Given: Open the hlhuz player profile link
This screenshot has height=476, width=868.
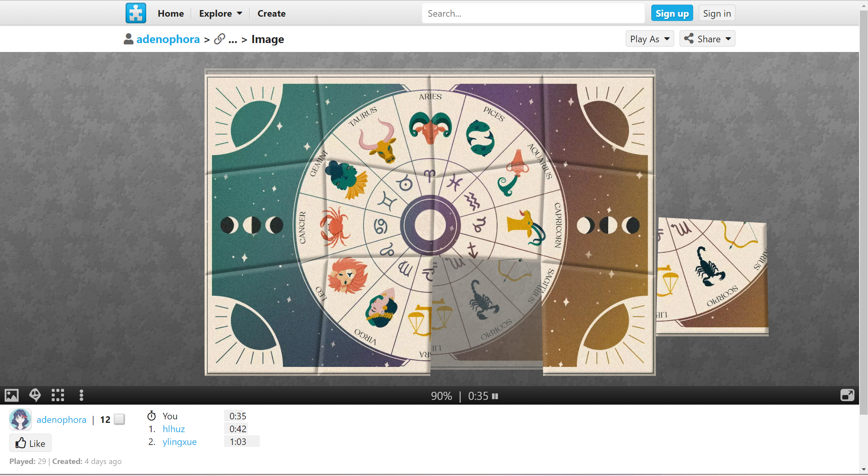Looking at the screenshot, I should [174, 429].
